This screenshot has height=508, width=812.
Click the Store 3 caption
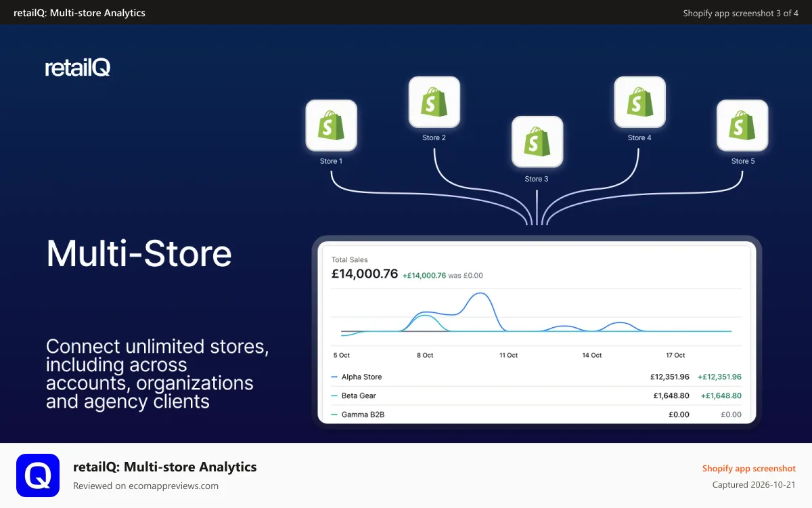[537, 179]
